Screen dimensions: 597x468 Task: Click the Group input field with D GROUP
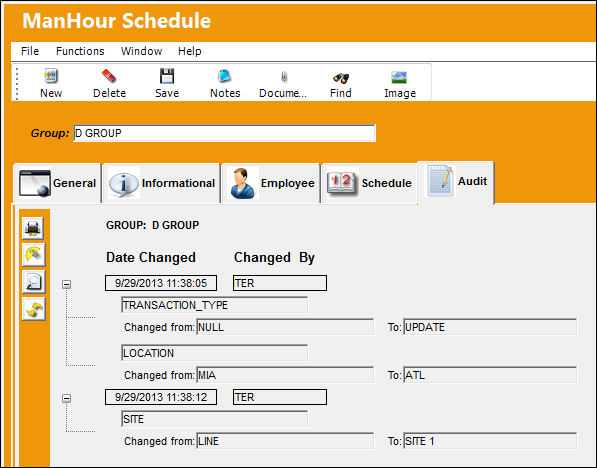pyautogui.click(x=224, y=133)
